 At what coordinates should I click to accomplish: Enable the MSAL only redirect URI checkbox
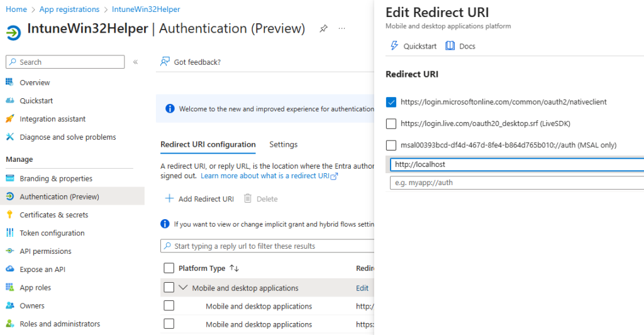tap(391, 145)
